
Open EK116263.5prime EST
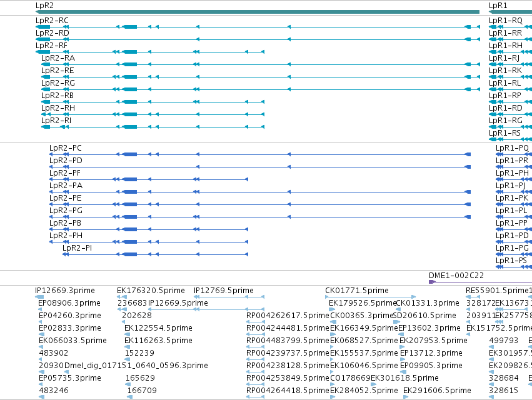point(158,341)
